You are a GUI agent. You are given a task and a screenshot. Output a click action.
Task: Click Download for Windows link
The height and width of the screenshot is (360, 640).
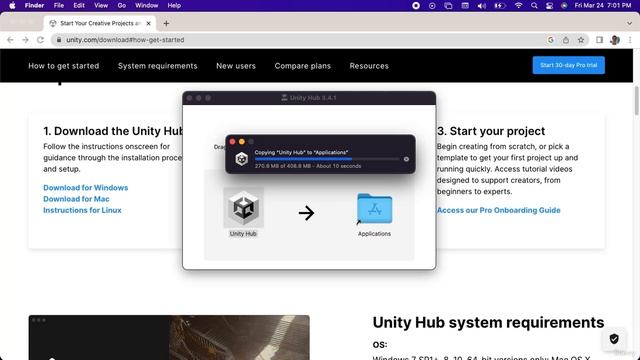(86, 188)
